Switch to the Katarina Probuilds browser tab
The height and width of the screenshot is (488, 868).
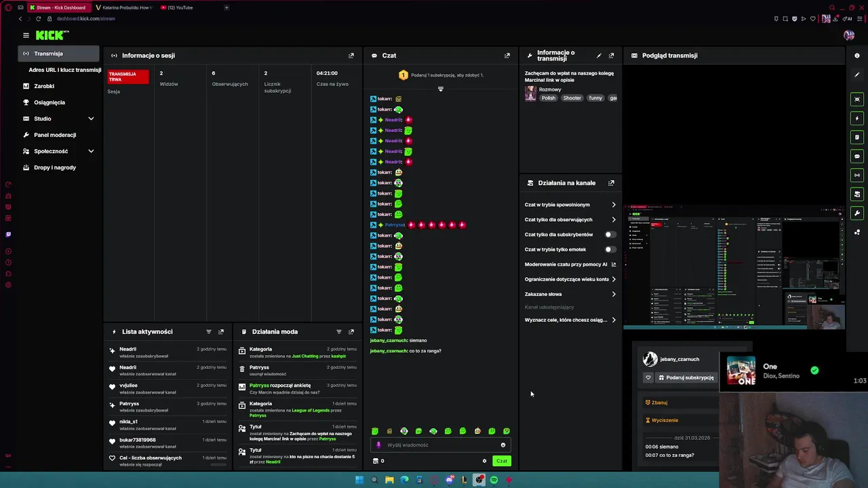tap(125, 7)
